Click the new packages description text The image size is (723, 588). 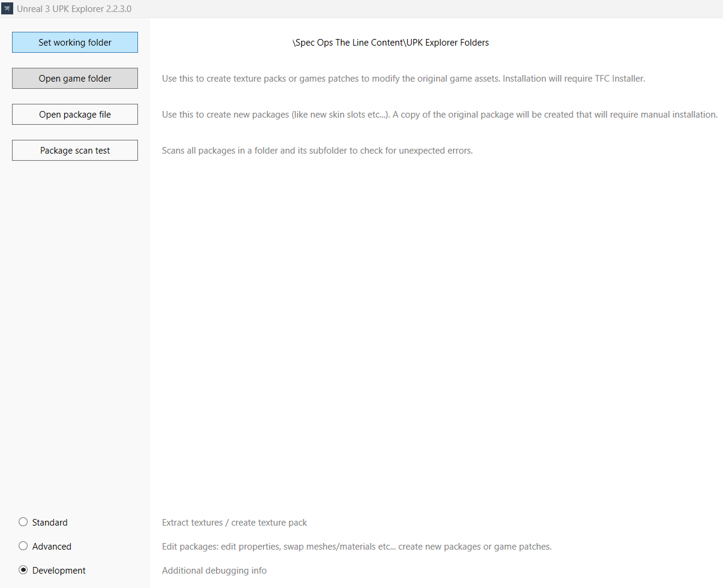click(x=440, y=115)
